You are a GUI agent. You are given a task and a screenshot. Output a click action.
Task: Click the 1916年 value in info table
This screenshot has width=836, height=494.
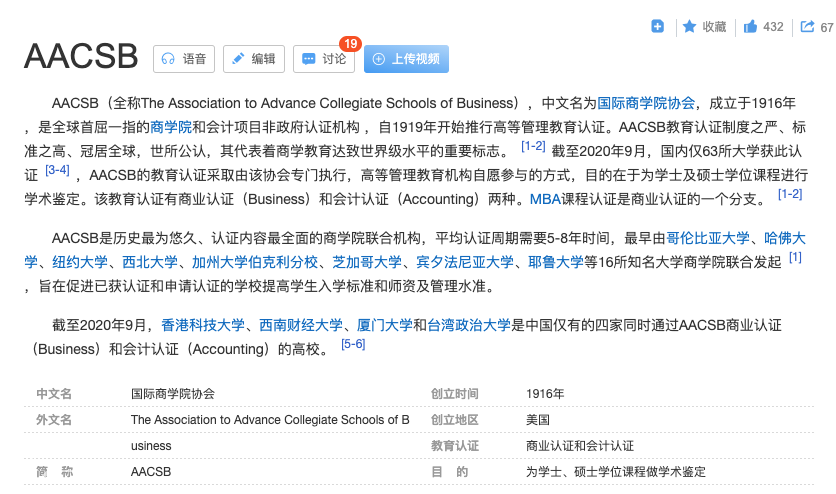(545, 394)
